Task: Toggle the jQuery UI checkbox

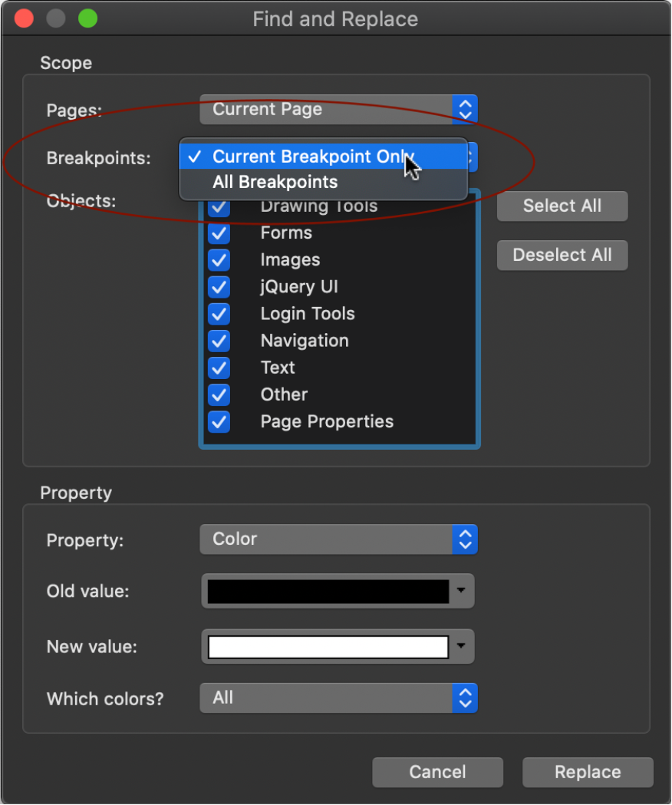Action: pos(219,287)
